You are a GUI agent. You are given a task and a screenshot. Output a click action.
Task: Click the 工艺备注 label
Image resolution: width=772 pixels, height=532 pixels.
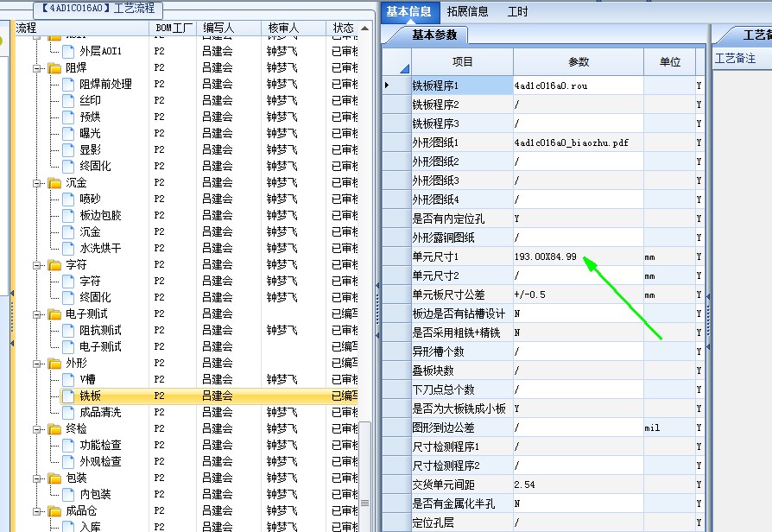coord(735,59)
